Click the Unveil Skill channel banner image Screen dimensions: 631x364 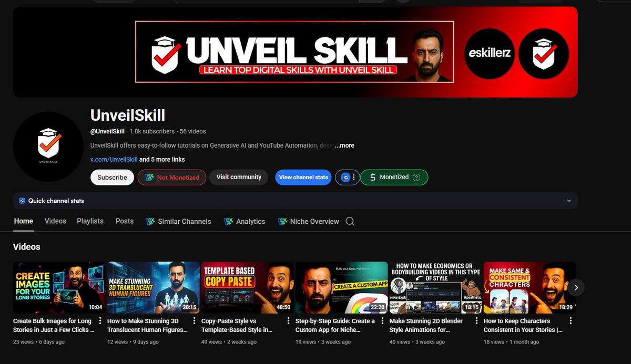pyautogui.click(x=296, y=51)
